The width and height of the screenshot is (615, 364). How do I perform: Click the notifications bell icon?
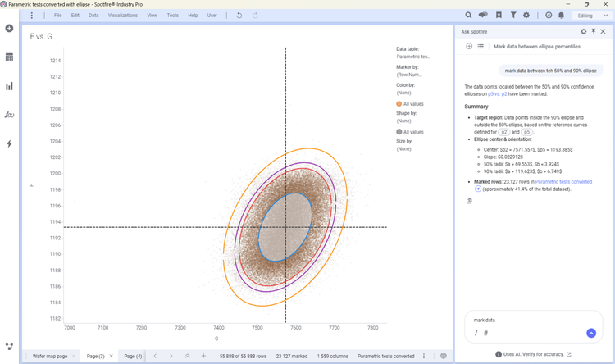(561, 16)
